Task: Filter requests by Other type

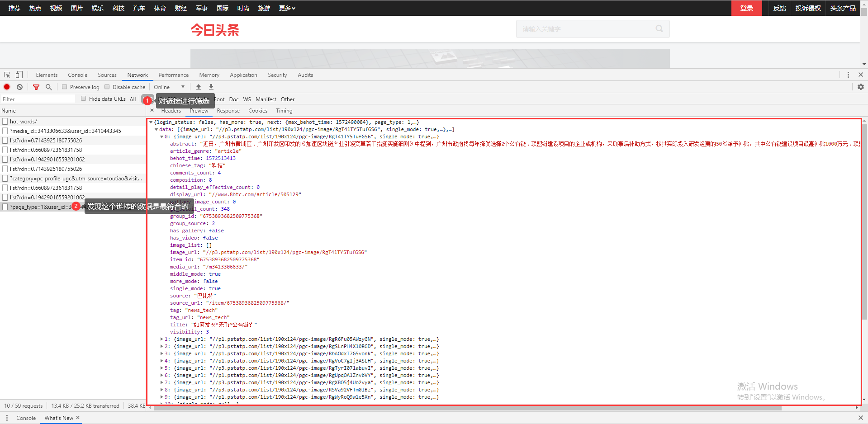Action: (288, 99)
